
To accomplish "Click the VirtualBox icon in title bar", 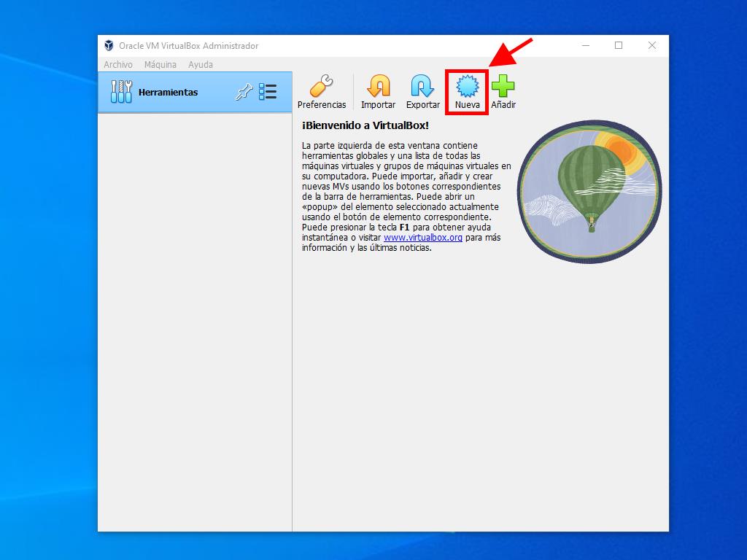I will point(109,46).
